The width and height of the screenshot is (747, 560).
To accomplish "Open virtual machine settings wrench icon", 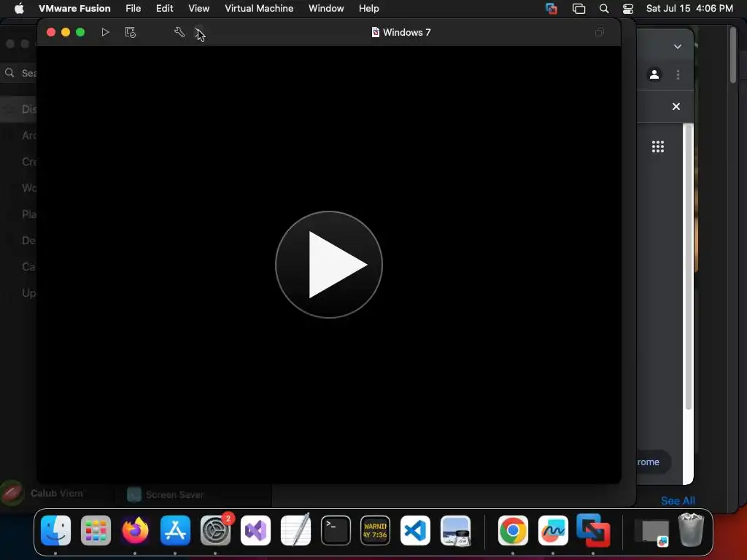I will tap(179, 32).
